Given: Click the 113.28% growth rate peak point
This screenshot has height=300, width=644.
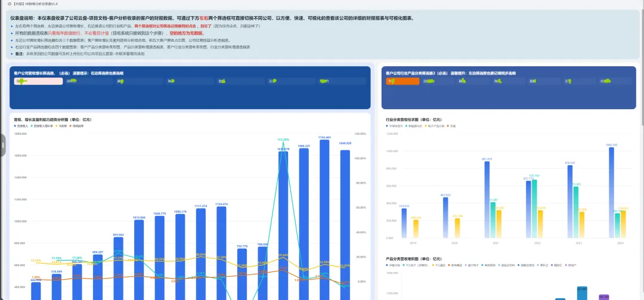Looking at the screenshot, I should [x=283, y=142].
